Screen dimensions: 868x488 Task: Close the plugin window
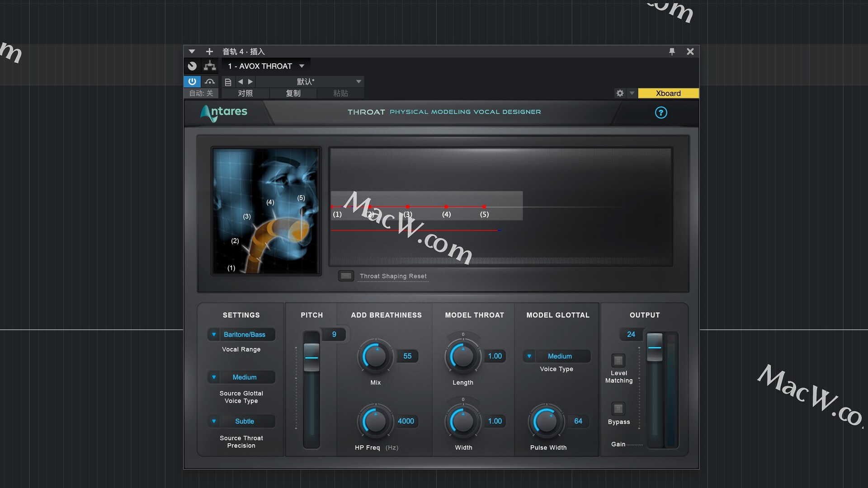690,52
